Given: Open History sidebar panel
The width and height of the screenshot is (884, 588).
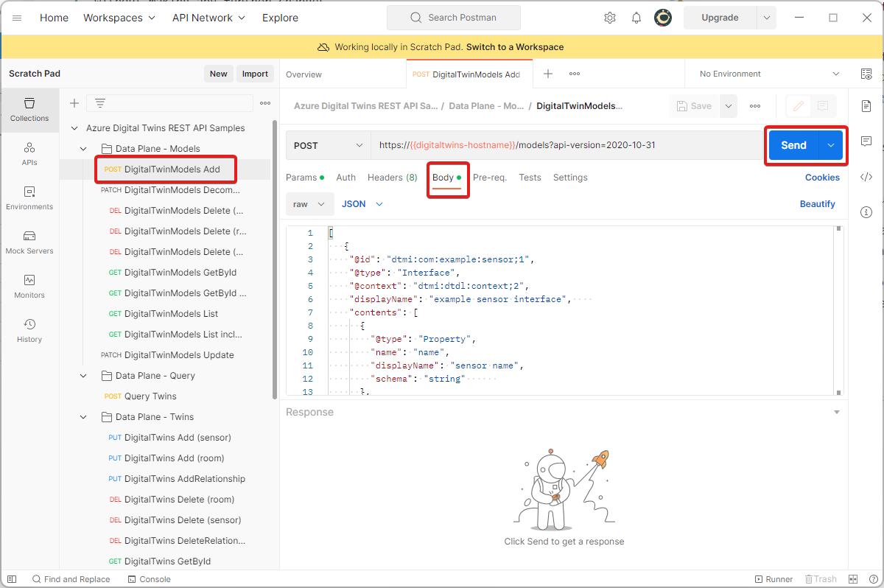Looking at the screenshot, I should (29, 331).
